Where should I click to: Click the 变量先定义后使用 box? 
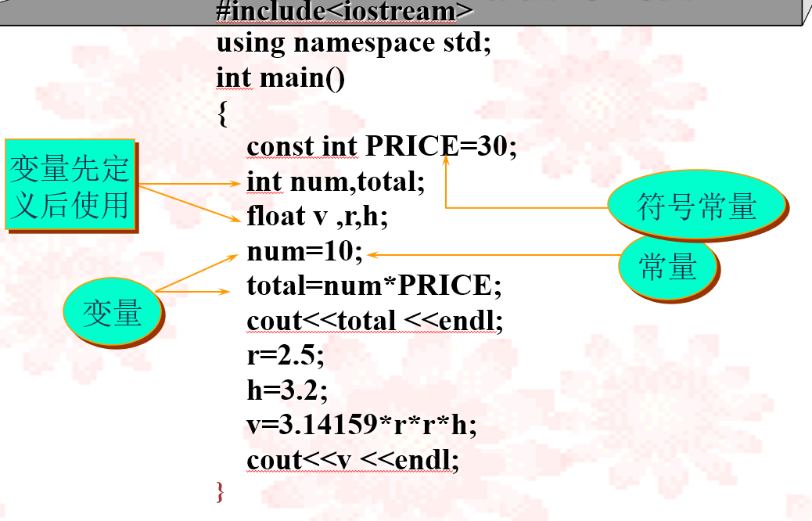(x=71, y=184)
